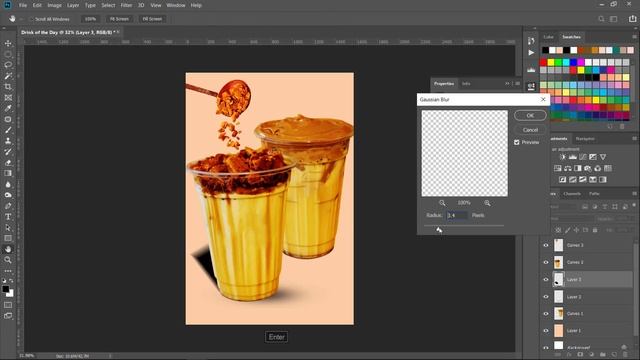The width and height of the screenshot is (640, 360).
Task: Click the foreground color box in toolbar
Action: pyautogui.click(x=6, y=289)
